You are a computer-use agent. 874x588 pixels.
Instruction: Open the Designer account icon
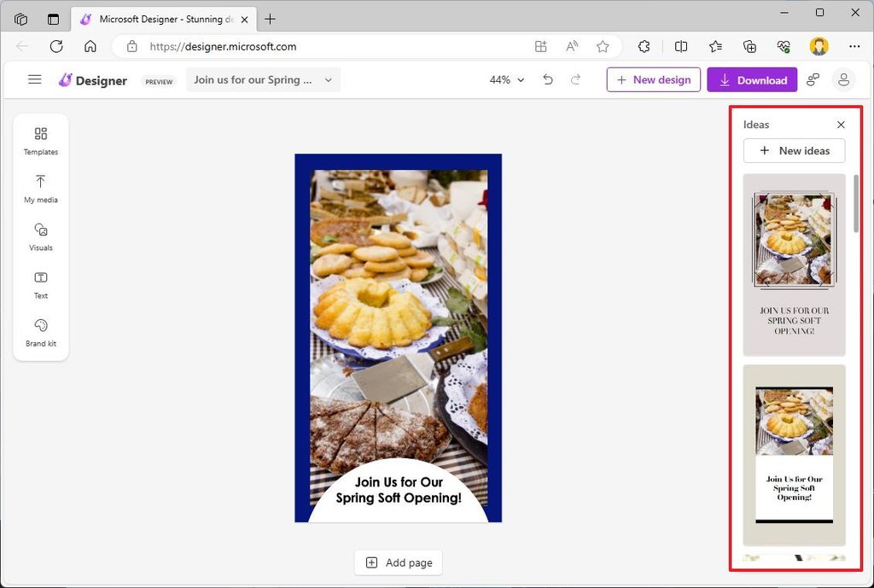pyautogui.click(x=843, y=79)
